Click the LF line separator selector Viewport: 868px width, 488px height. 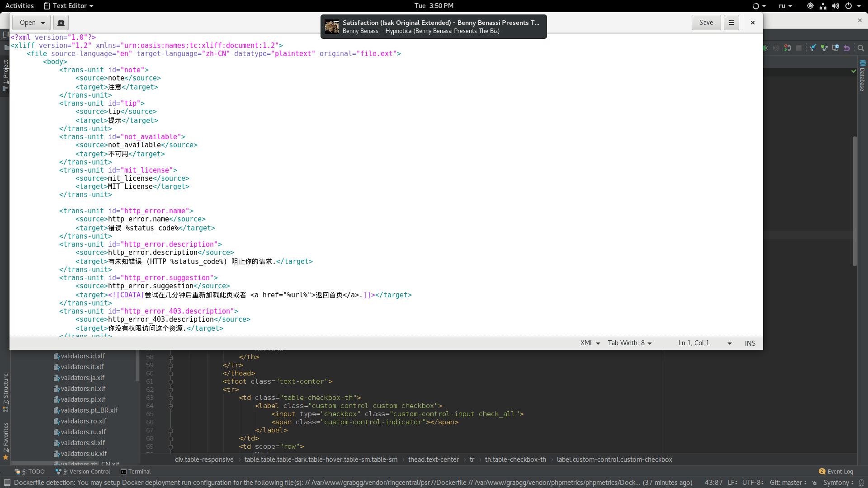[732, 483]
